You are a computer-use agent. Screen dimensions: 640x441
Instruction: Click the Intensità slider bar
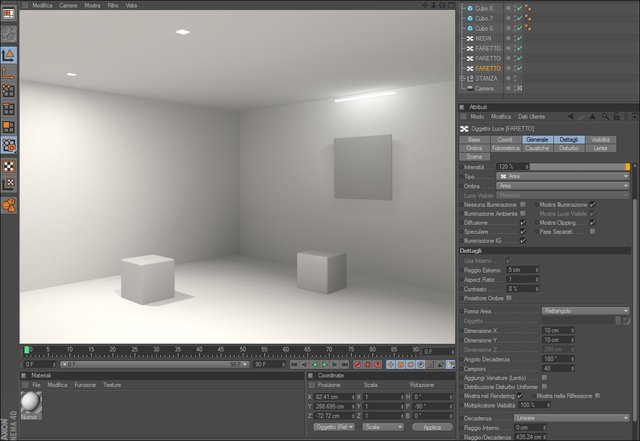(580, 167)
